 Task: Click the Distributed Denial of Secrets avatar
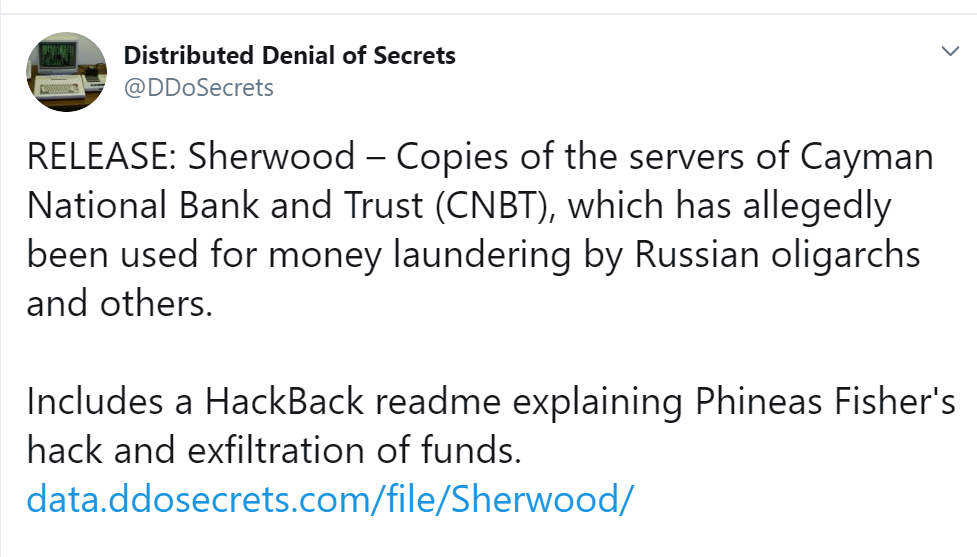click(x=66, y=71)
